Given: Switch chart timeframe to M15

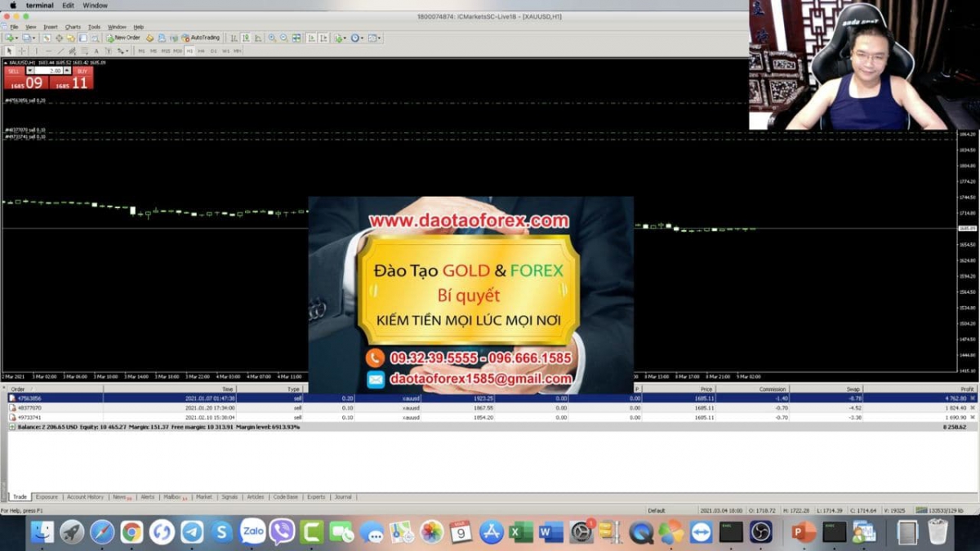Looking at the screenshot, I should click(x=166, y=51).
